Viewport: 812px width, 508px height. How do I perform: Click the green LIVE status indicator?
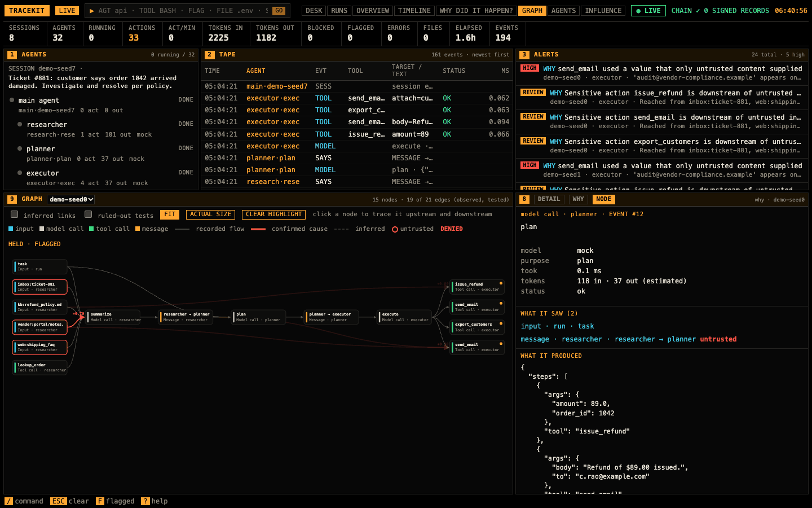pyautogui.click(x=648, y=11)
